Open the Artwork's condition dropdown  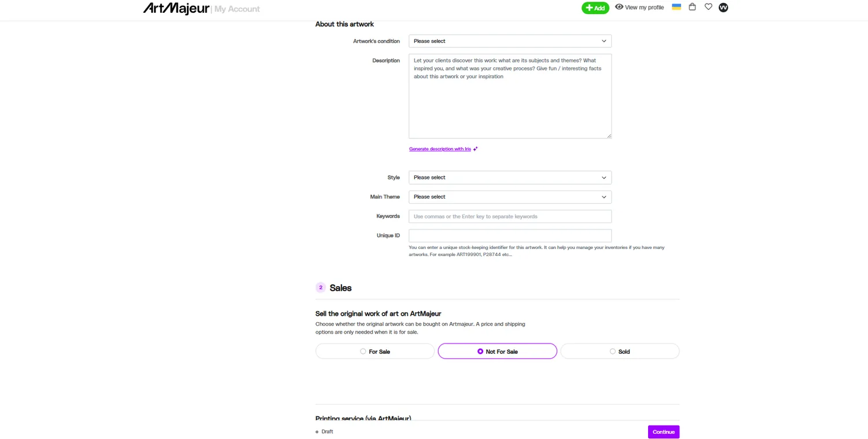tap(510, 41)
